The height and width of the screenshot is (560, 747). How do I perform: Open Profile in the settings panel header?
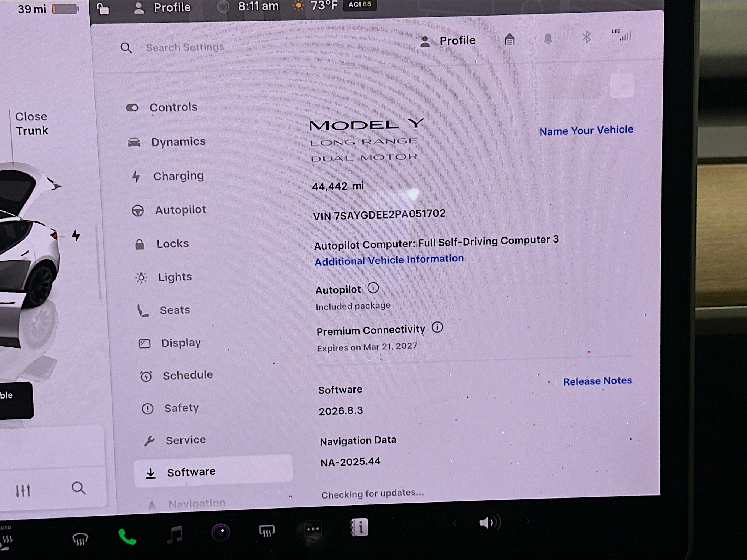point(448,41)
